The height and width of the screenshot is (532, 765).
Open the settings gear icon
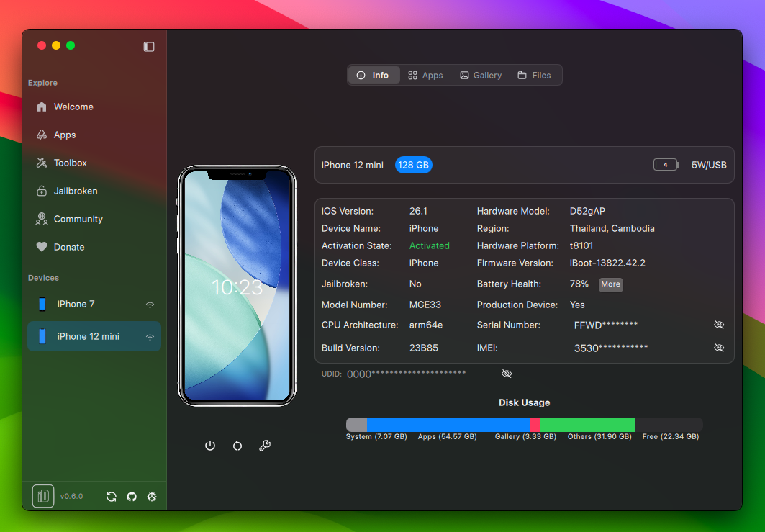coord(152,497)
